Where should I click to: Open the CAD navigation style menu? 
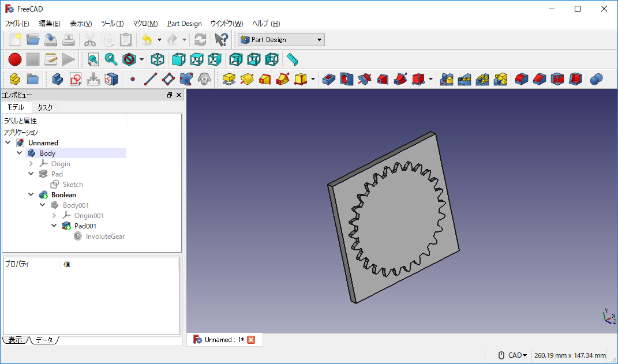512,355
